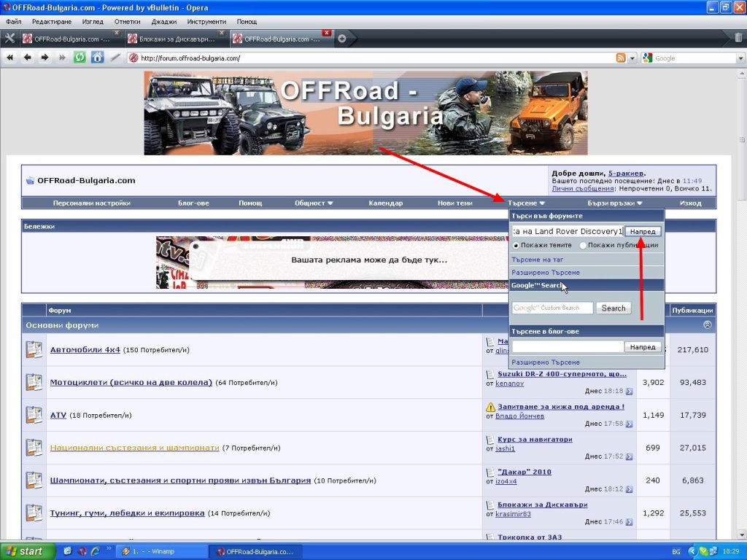
Task: Click the Google Custom Search input field
Action: coord(553,308)
